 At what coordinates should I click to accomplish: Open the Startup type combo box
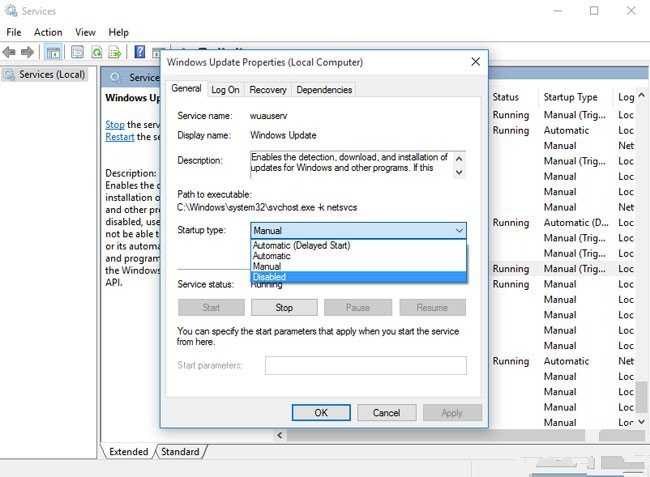358,230
